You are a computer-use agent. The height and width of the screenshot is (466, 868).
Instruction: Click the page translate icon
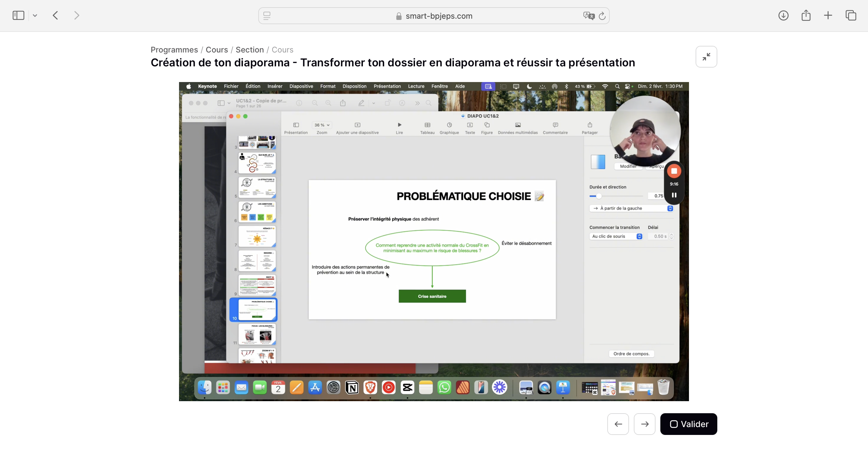point(589,16)
